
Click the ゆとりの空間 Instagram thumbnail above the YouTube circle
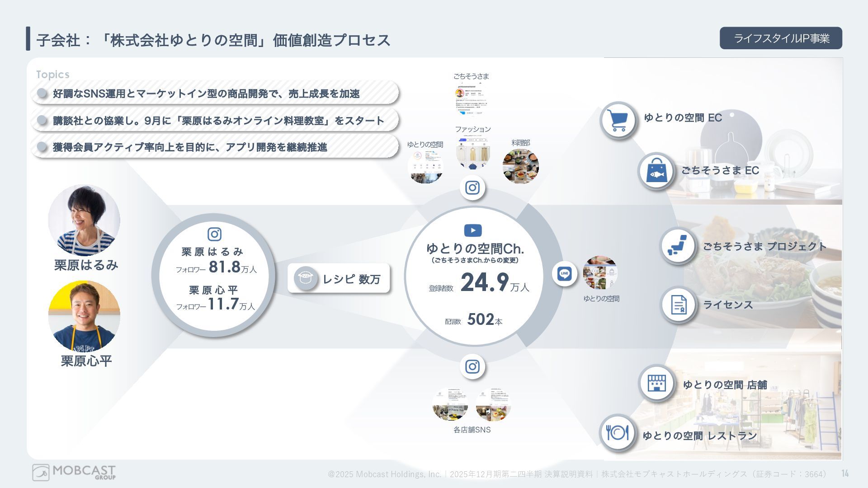coord(425,167)
